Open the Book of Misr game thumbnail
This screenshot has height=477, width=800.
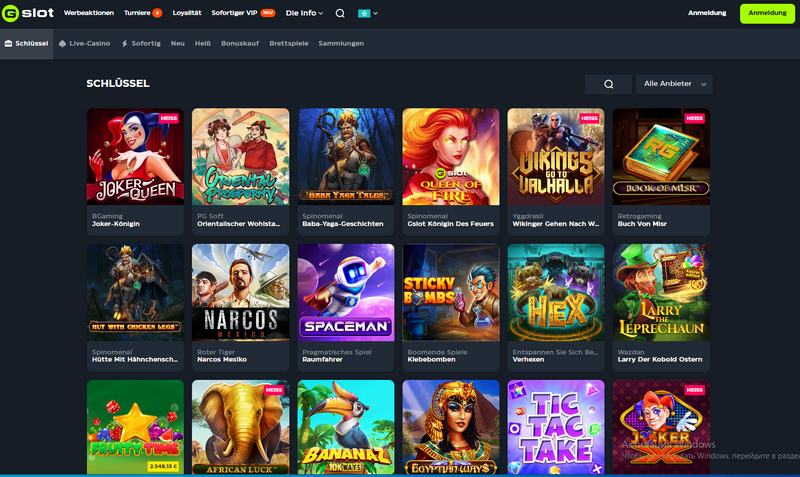coord(661,156)
